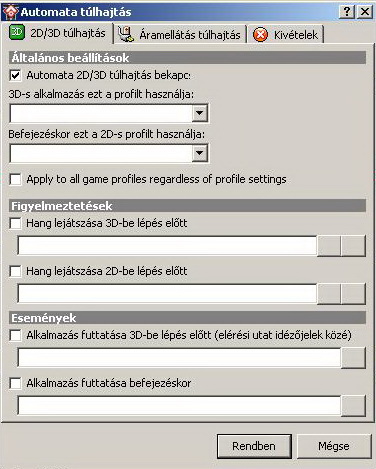Click the question mark help button

[x=347, y=12]
